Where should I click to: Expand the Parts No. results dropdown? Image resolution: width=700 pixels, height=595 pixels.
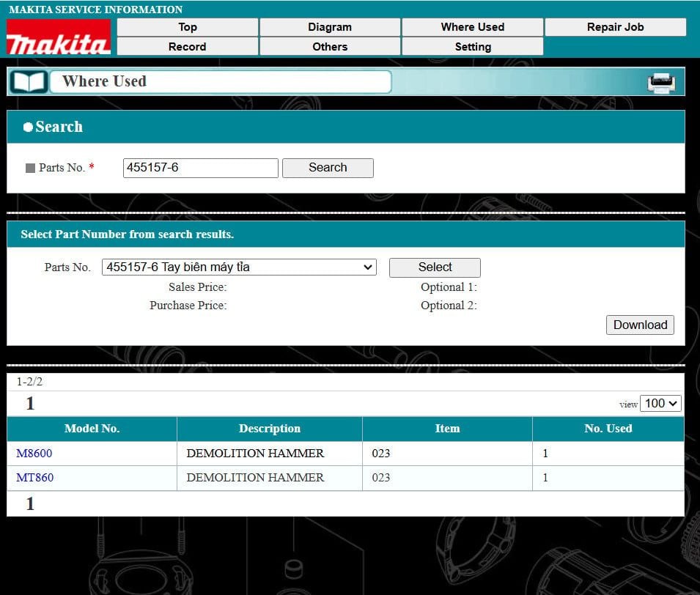(x=239, y=267)
